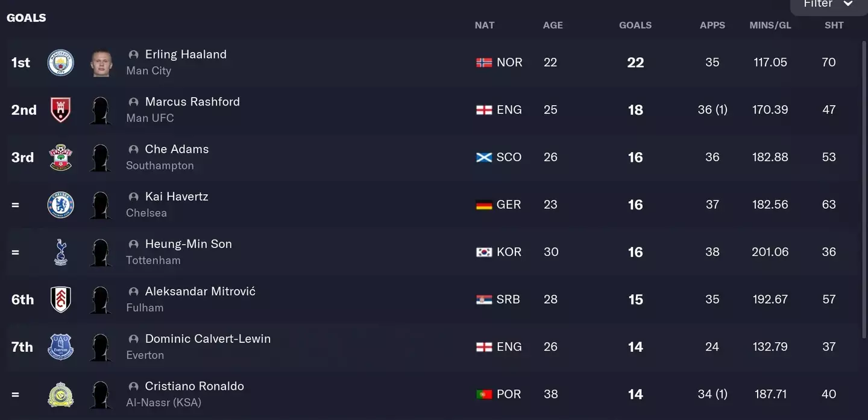
Task: Sort table by GOALS column header
Action: pyautogui.click(x=635, y=25)
